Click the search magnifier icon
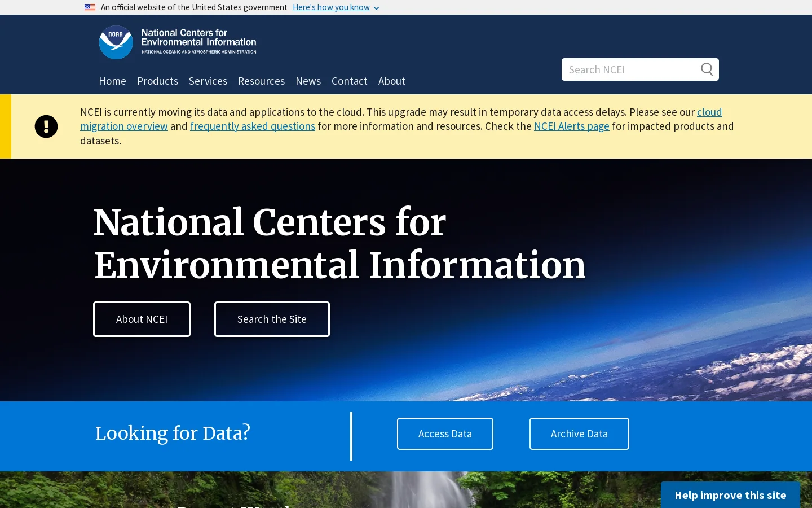Screen dimensions: 812x508 pos(707,69)
